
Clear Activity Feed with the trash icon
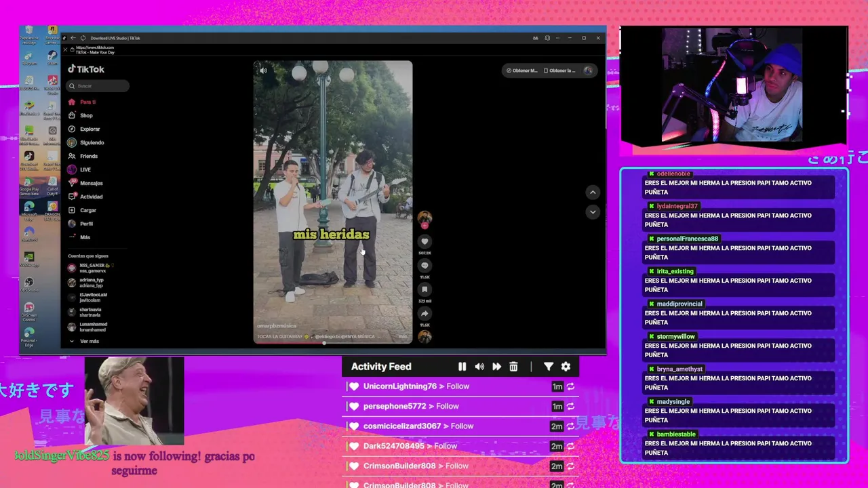pyautogui.click(x=513, y=367)
